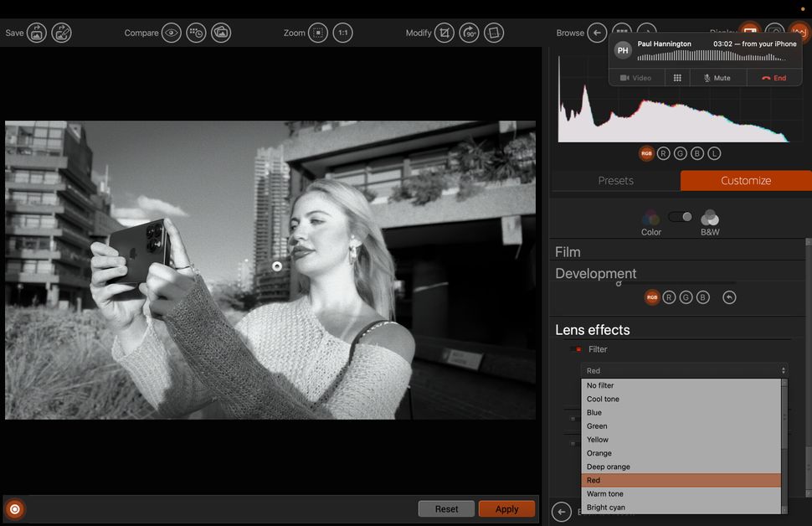Select the RGB histogram channel button
Screen dimensions: 812x526
[x=646, y=153]
